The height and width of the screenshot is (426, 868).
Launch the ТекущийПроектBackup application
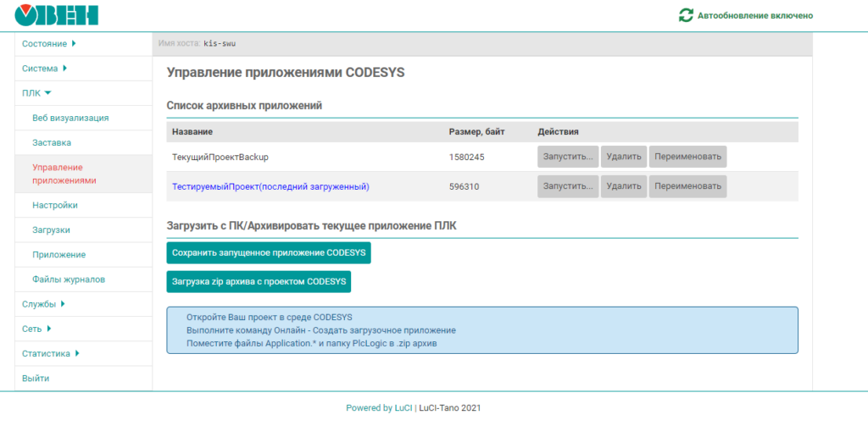click(x=567, y=157)
